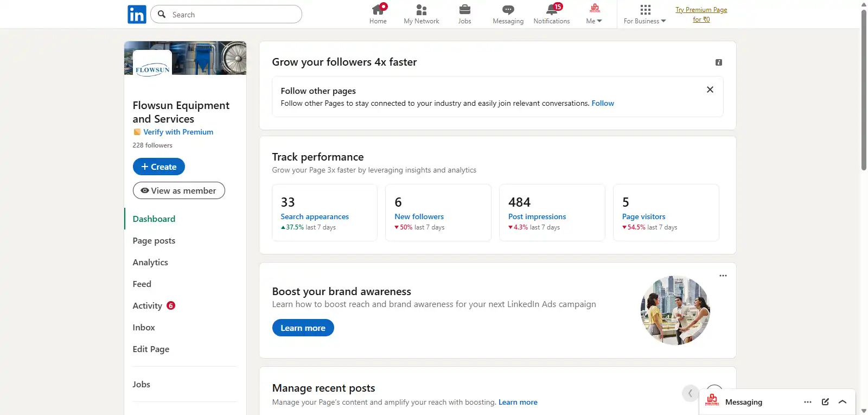
Task: Open Post impressions analytics link
Action: (x=537, y=216)
